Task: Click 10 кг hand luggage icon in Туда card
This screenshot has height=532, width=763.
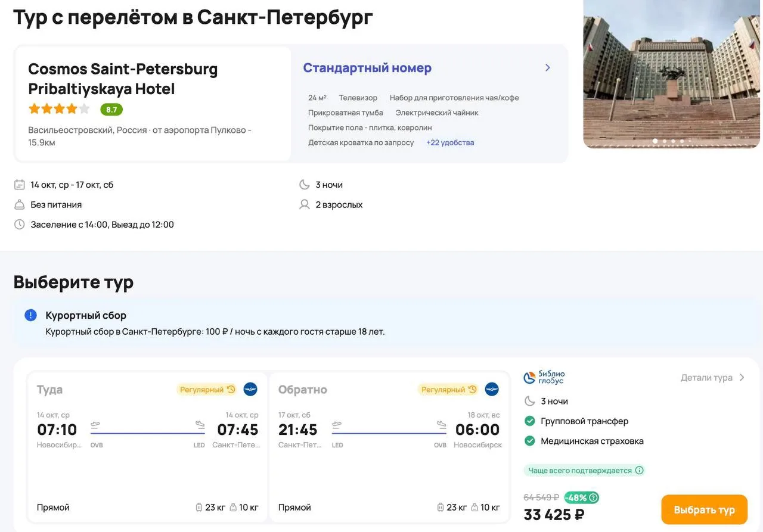Action: click(x=233, y=508)
